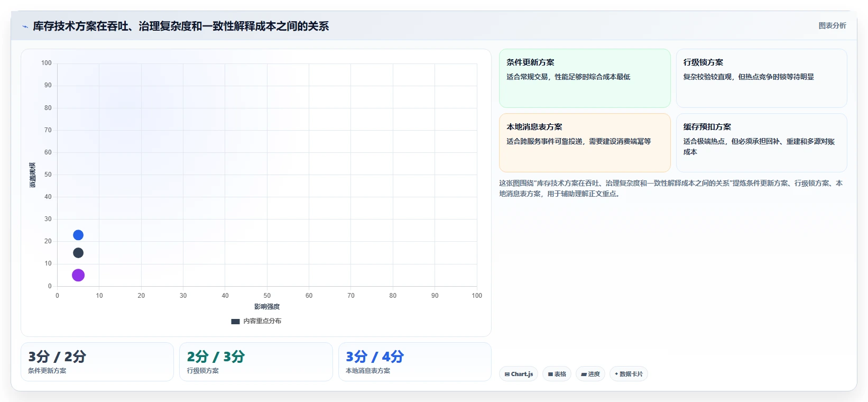Select the purple data point on chart

click(x=78, y=275)
